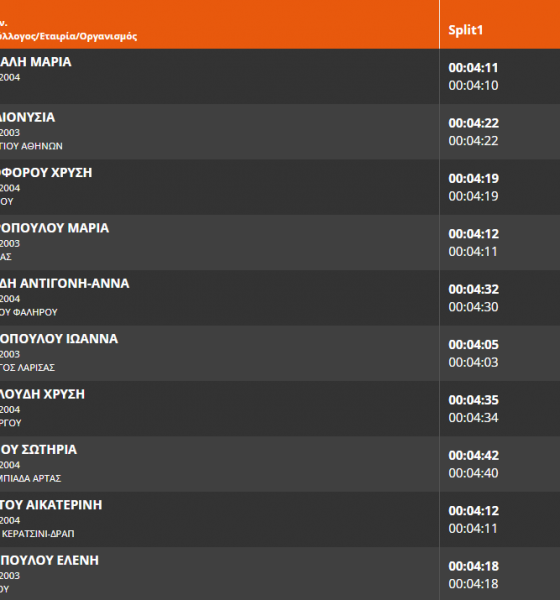Open the ΠΟΥΛΟΥ ΕΛΕΝΗ athlete entry
Image resolution: width=560 pixels, height=600 pixels.
(x=49, y=561)
